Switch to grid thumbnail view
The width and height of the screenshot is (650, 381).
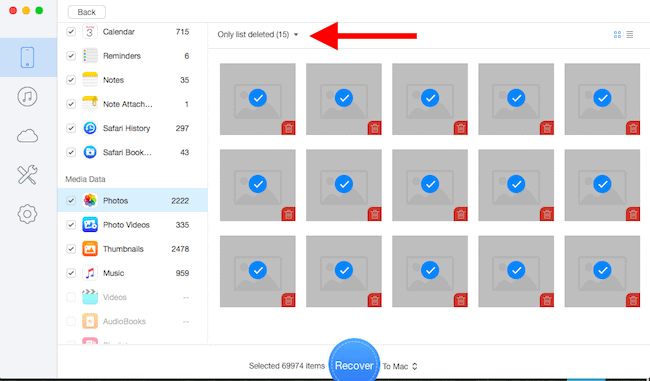coord(617,34)
